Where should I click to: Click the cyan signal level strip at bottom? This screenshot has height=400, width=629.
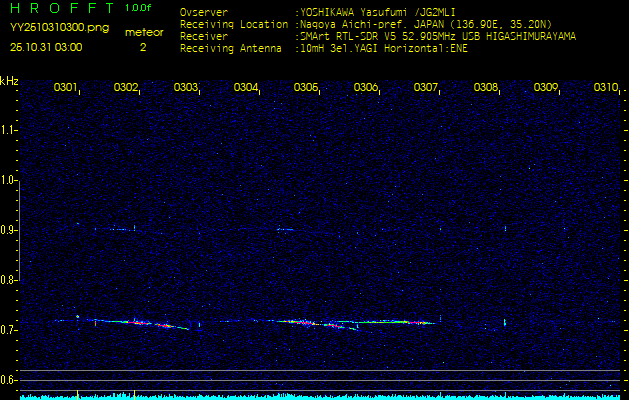(320, 396)
